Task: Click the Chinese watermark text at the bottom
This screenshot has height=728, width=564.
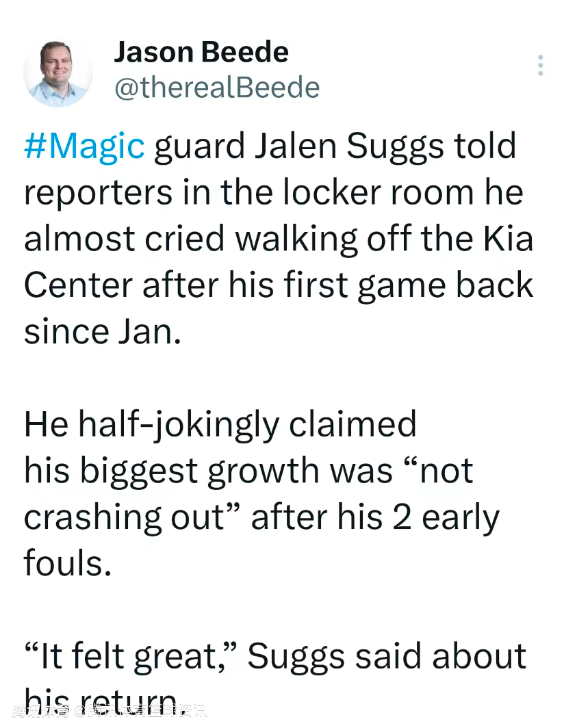Action: [x=110, y=712]
